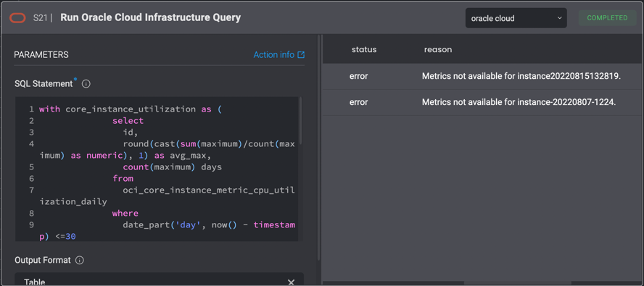644x286 pixels.
Task: Click the SQL editor vertical scrollbar
Action: click(301, 121)
